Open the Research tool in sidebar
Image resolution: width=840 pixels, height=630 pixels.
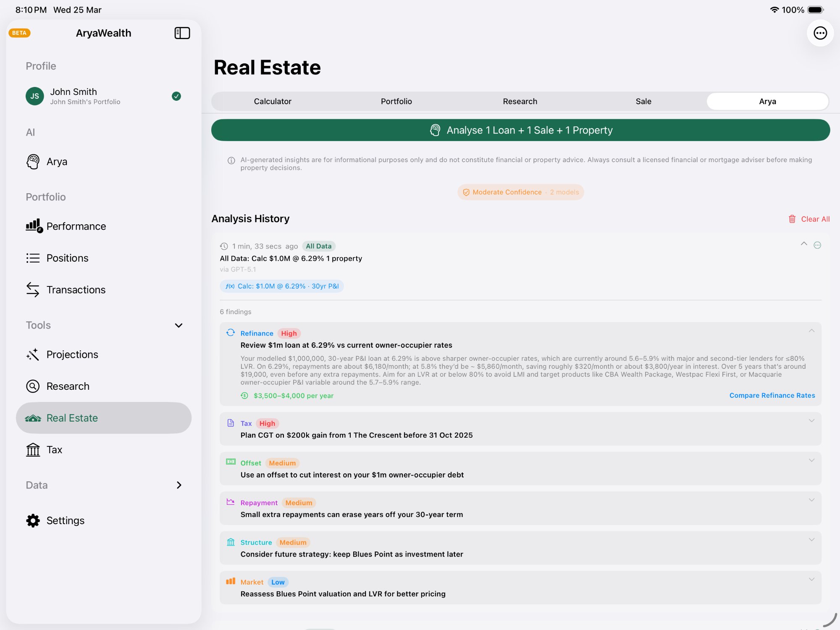[x=68, y=386]
